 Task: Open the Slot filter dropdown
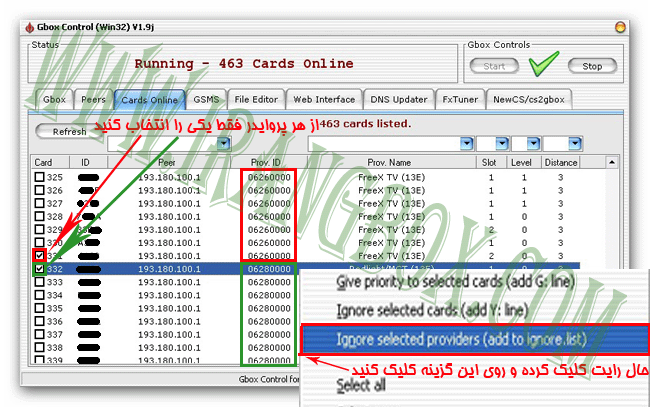tap(502, 143)
